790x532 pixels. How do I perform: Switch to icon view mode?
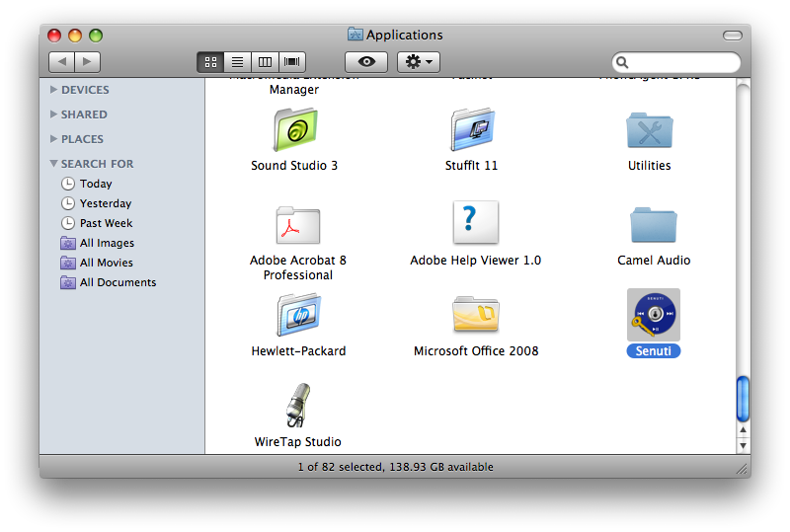tap(210, 62)
